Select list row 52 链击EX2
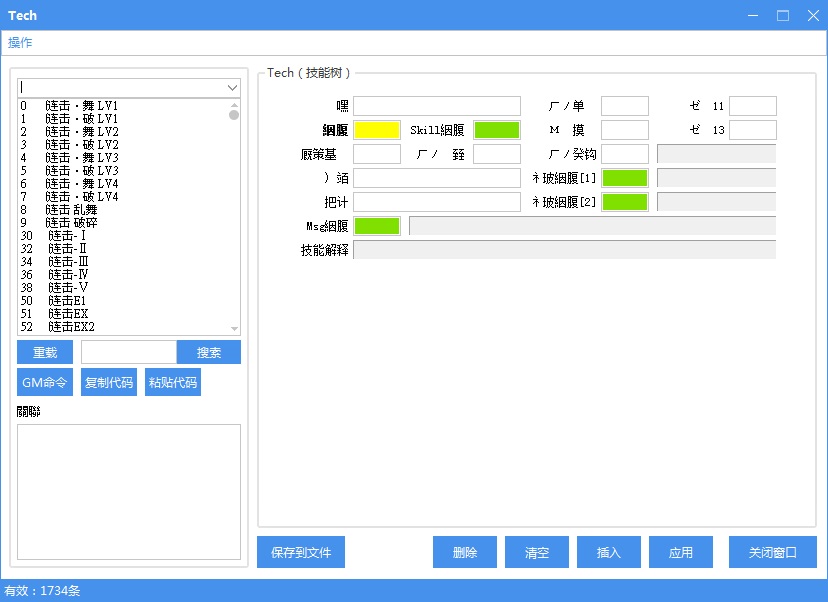Screen dimensions: 828x602 click(x=124, y=326)
